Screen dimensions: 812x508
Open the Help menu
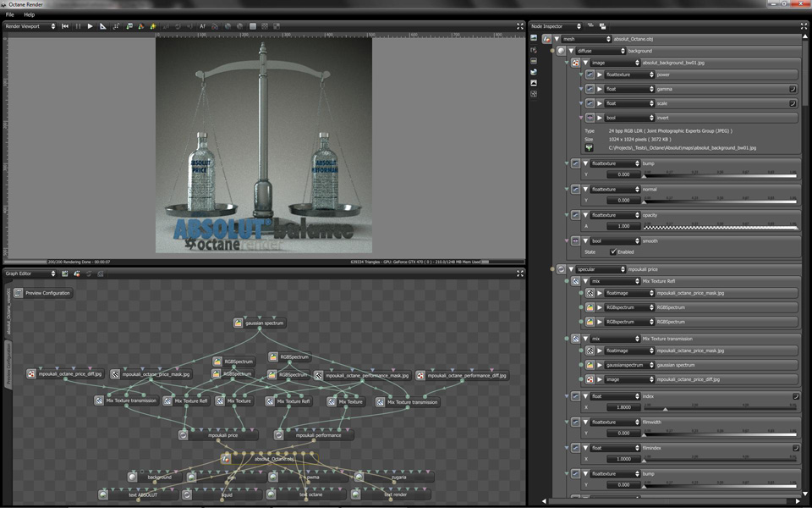click(29, 14)
